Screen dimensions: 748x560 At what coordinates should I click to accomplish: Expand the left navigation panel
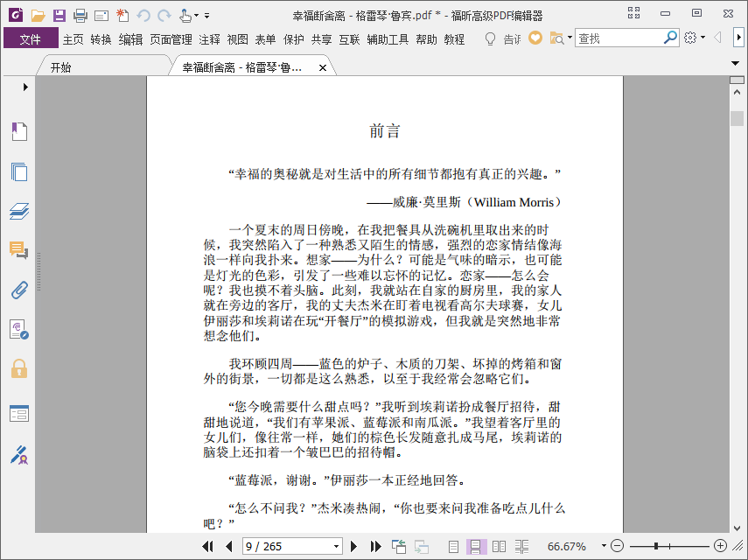coord(25,87)
